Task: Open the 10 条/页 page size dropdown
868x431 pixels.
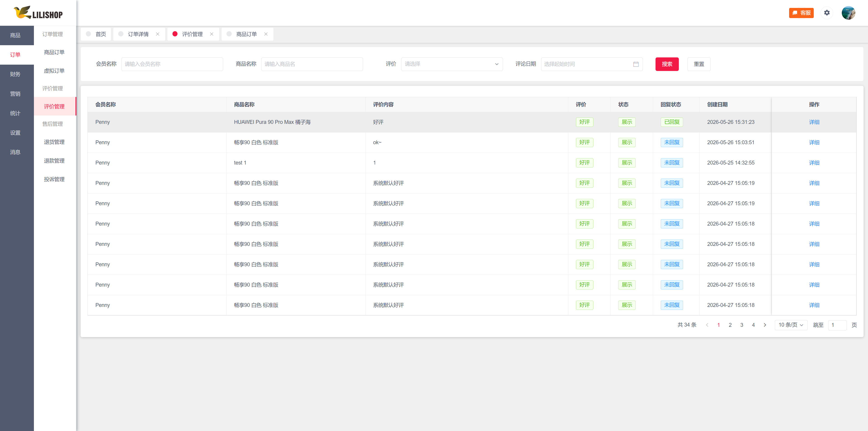Action: [x=790, y=325]
